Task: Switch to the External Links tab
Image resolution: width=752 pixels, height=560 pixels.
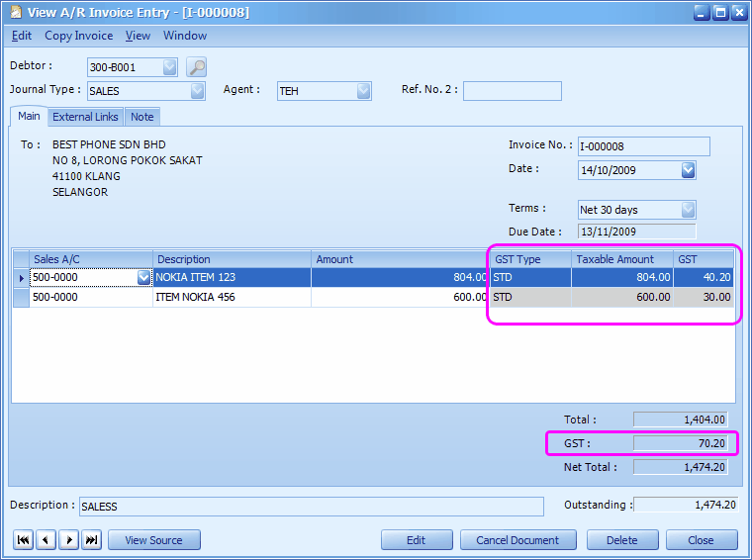Action: pos(85,117)
